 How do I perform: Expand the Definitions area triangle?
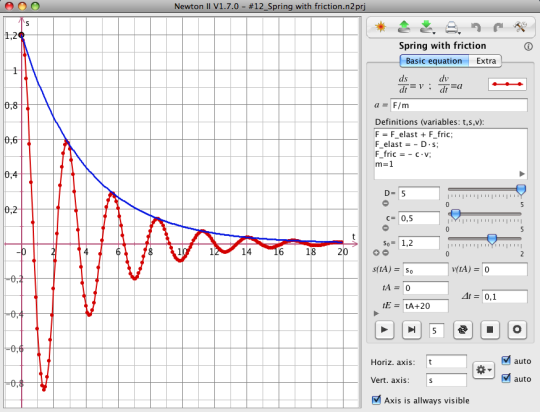522,174
